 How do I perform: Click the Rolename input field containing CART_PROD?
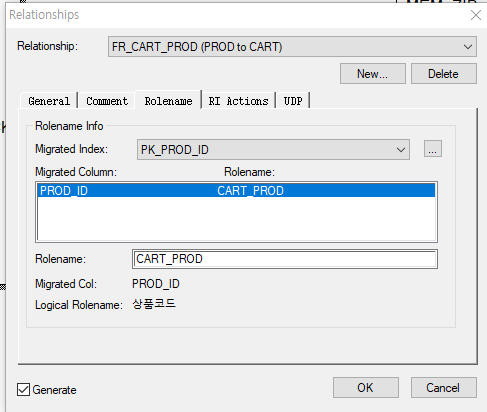(285, 259)
